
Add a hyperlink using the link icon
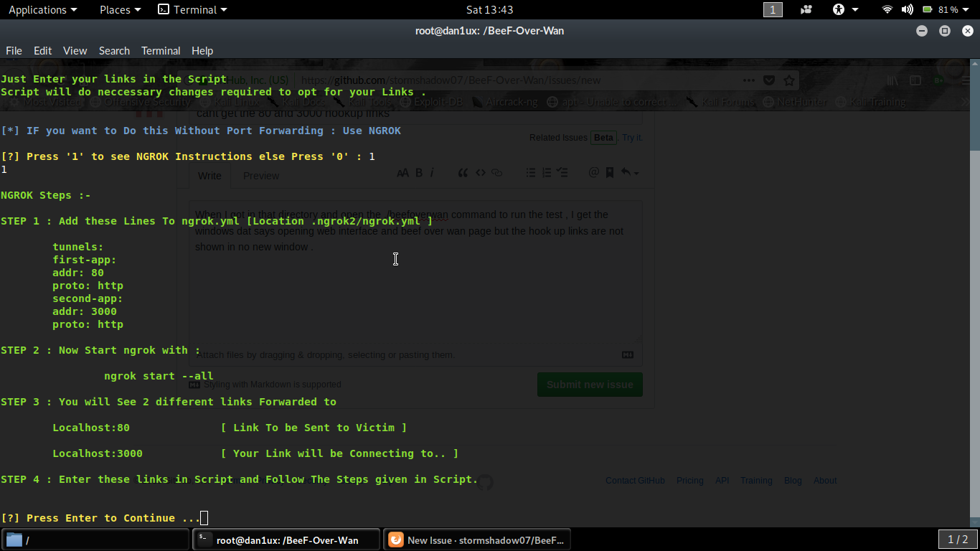[496, 172]
